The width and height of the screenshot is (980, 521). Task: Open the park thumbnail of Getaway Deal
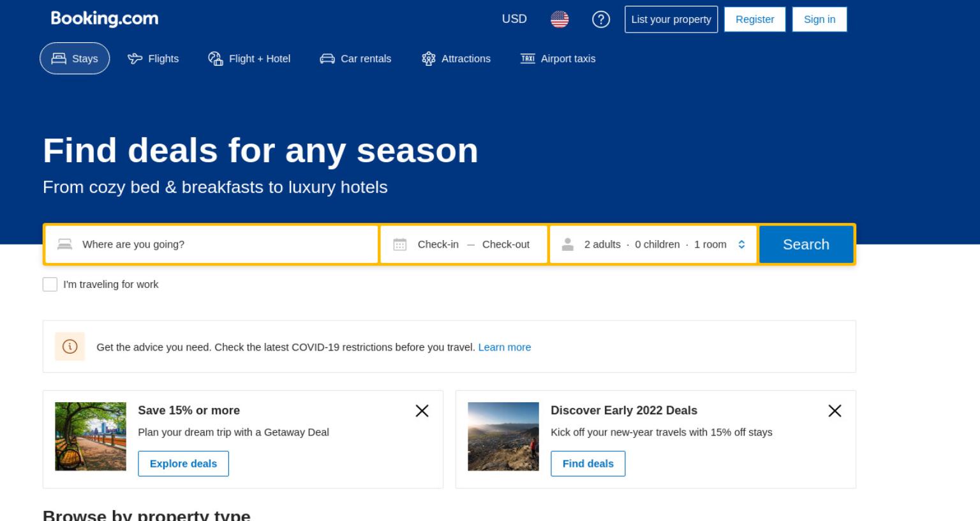click(91, 436)
